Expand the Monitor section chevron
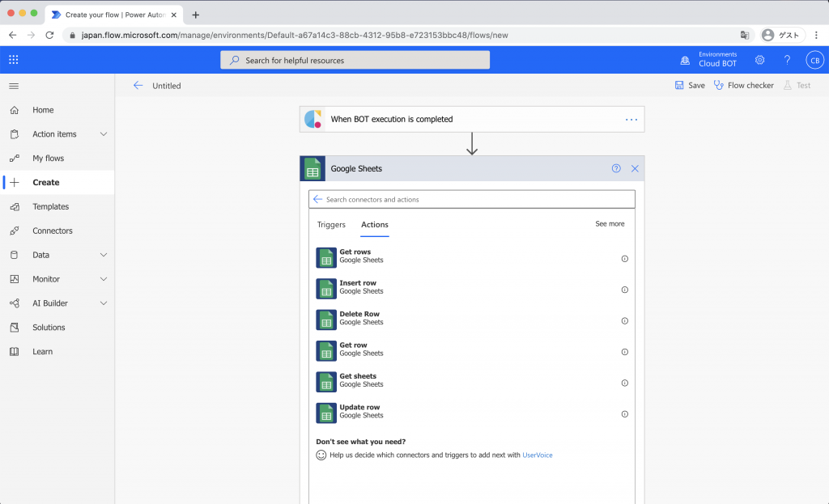The width and height of the screenshot is (829, 504). coord(104,279)
